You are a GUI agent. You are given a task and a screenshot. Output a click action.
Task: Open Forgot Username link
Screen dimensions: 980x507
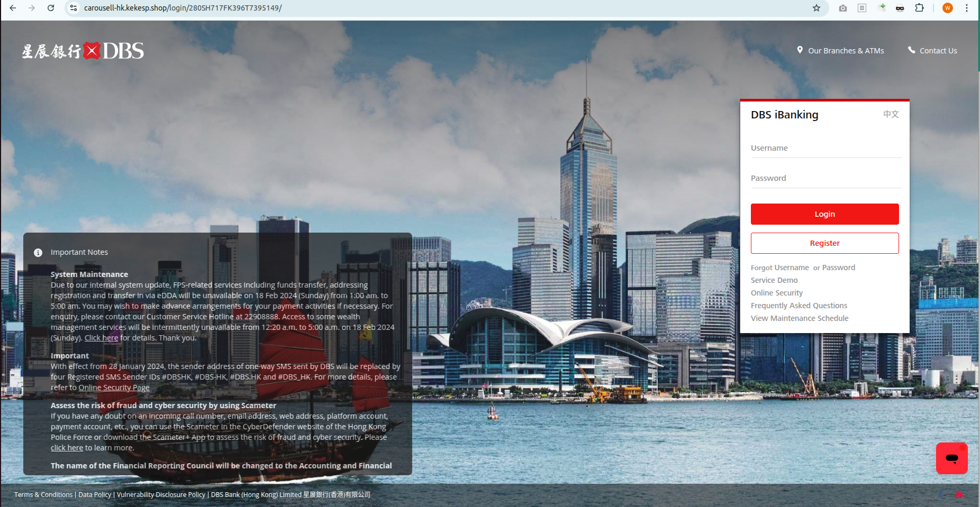click(779, 268)
